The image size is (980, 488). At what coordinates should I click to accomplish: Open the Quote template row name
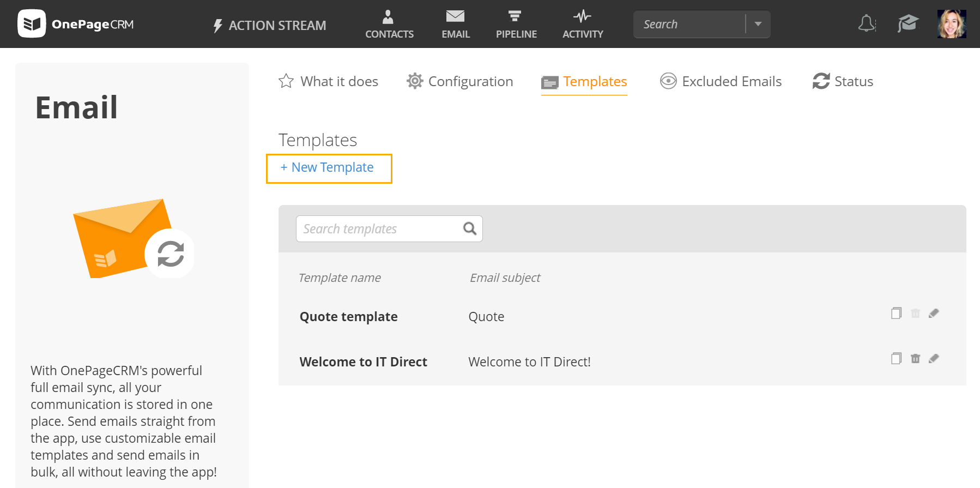coord(349,317)
